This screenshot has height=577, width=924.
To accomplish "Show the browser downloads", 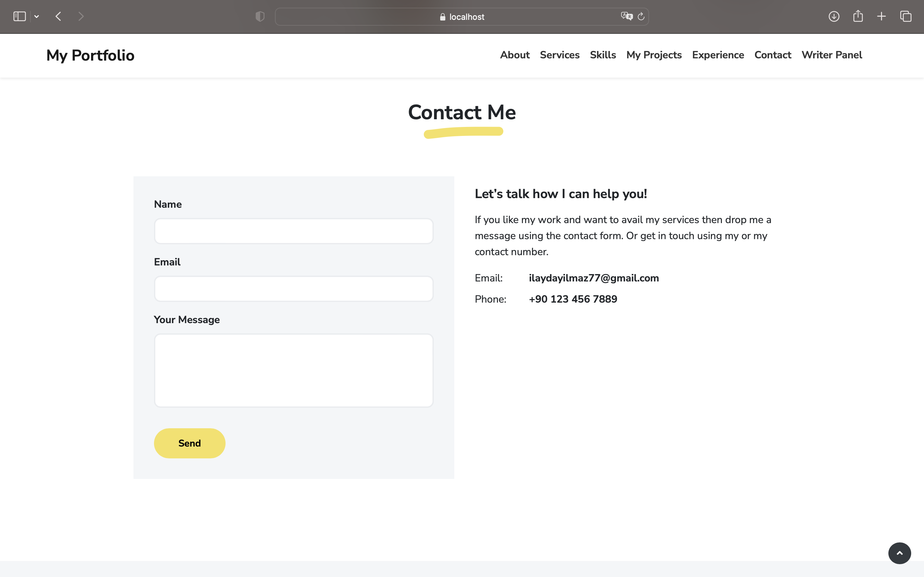I will [x=834, y=16].
